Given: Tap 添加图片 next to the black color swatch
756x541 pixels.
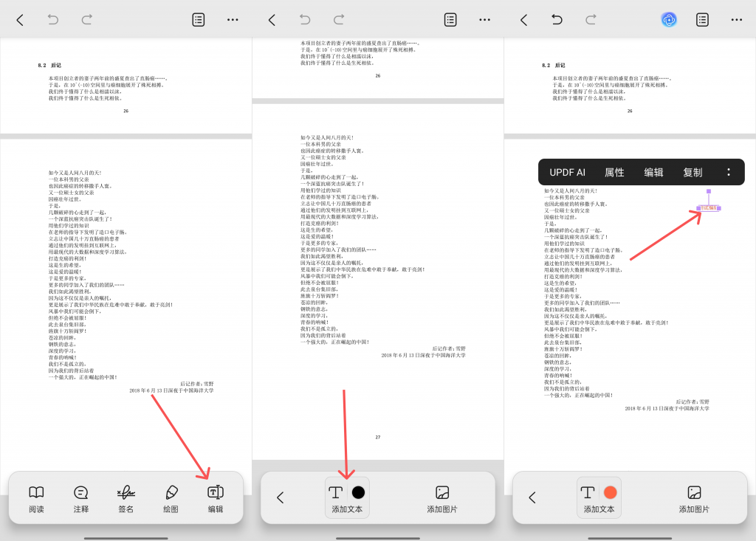Looking at the screenshot, I should pos(441,498).
